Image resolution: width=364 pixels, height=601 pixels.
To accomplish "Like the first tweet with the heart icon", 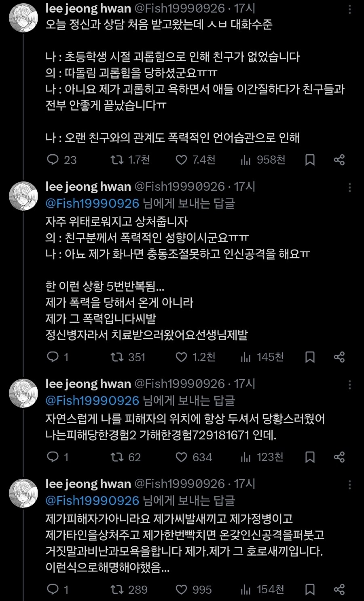I will point(180,160).
